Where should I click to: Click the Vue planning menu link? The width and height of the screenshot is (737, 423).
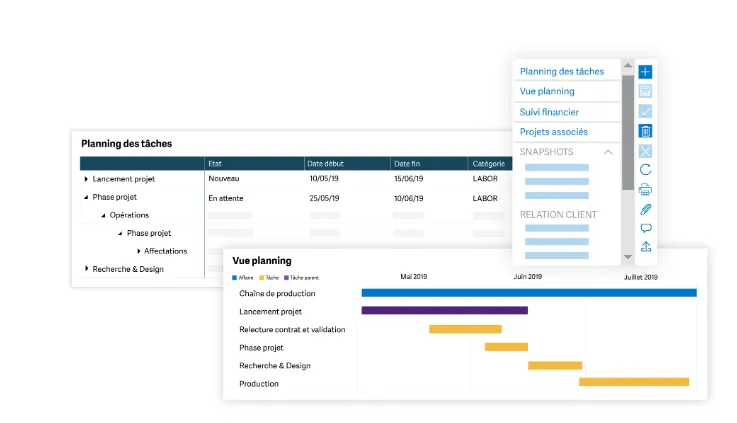pos(547,91)
